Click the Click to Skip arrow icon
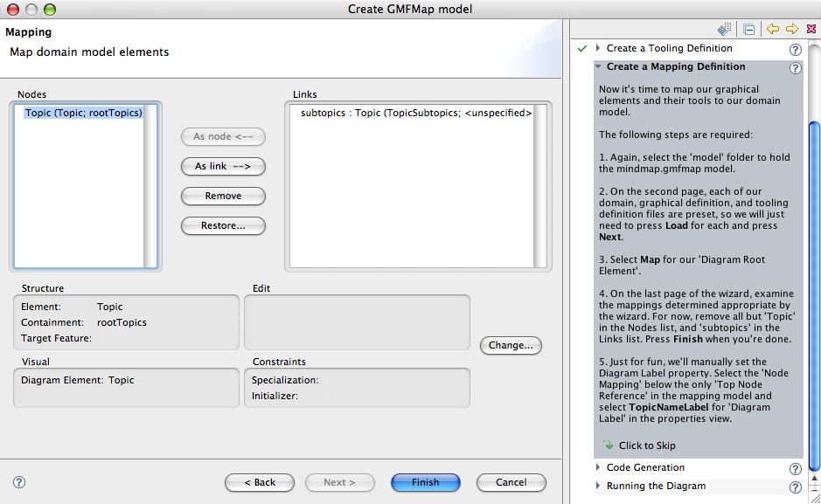 pos(608,445)
